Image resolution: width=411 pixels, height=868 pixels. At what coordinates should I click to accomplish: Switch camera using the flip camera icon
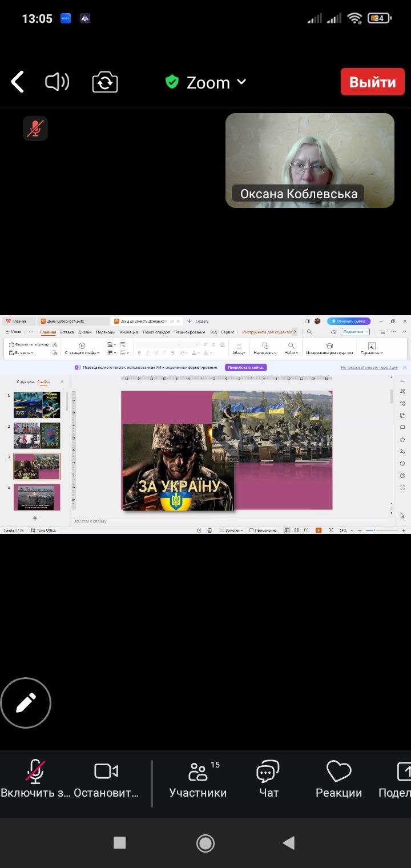[x=105, y=82]
